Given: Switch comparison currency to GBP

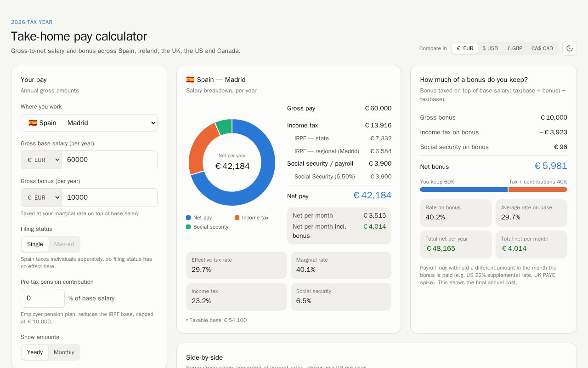Looking at the screenshot, I should tap(514, 48).
